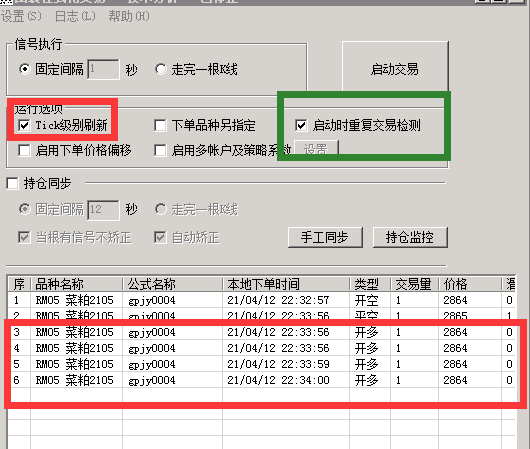Click order time 21/04/12 22:34:00
Viewport: 530px width, 449px height.
click(278, 380)
